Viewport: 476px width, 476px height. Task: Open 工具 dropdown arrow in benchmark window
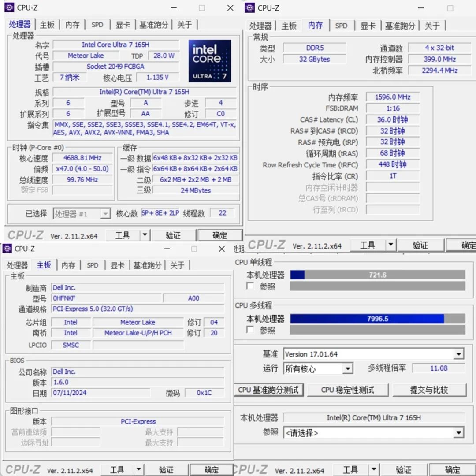[374, 469]
